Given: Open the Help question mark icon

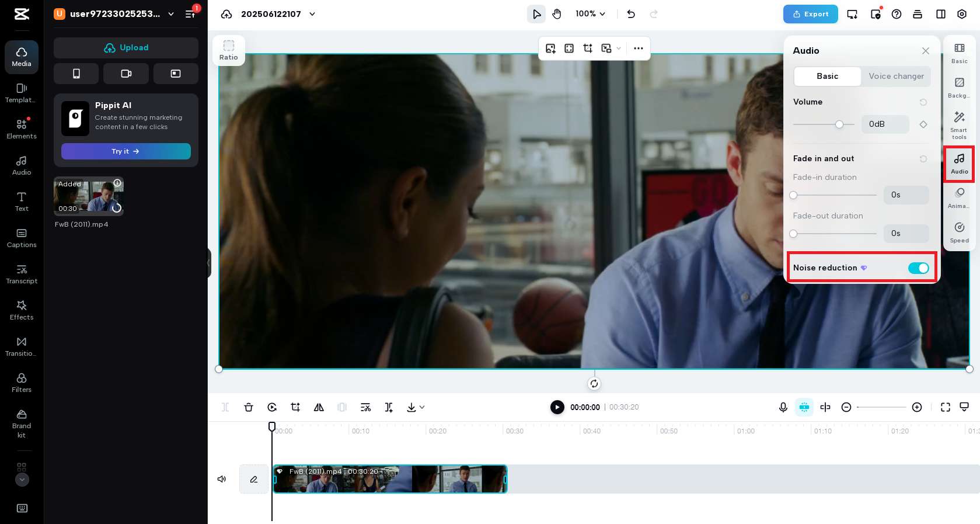Looking at the screenshot, I should 897,14.
